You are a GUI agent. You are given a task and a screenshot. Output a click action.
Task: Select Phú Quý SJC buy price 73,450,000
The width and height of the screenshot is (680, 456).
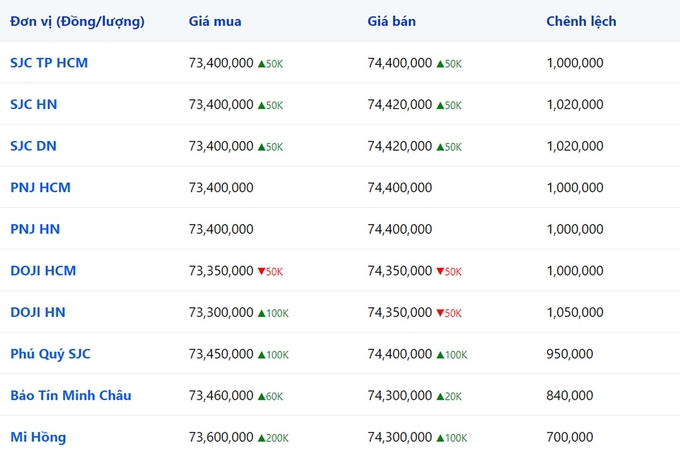pyautogui.click(x=221, y=354)
